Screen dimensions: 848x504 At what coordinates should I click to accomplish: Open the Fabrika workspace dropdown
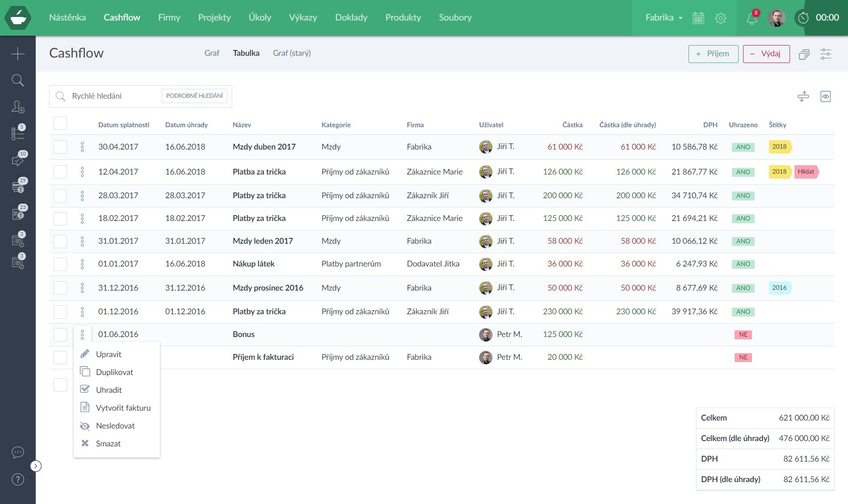click(664, 18)
